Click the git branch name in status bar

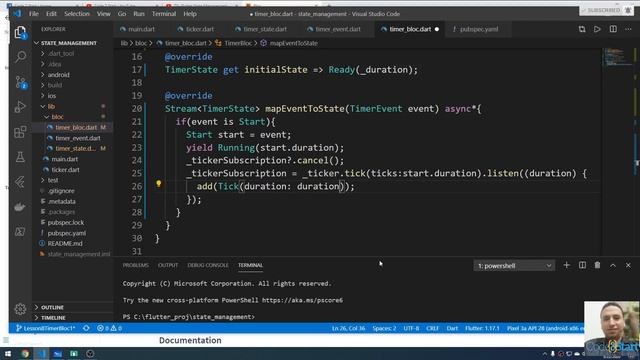coord(46,328)
